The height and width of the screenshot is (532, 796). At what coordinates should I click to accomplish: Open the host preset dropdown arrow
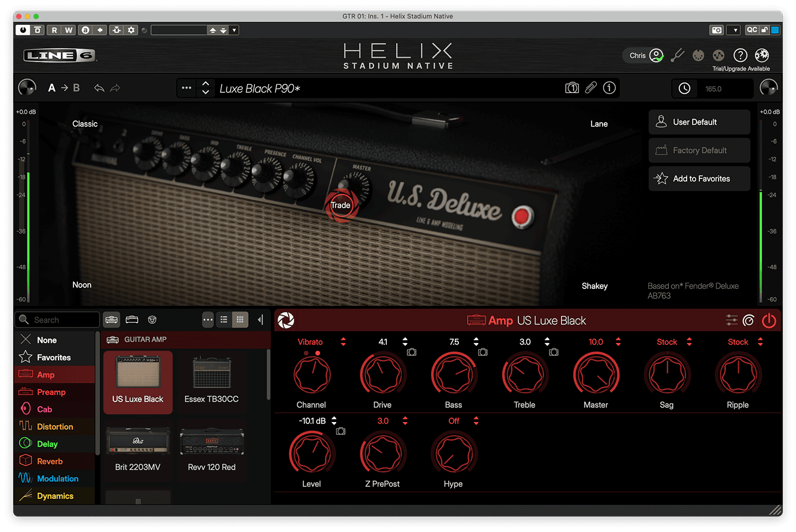tap(234, 30)
